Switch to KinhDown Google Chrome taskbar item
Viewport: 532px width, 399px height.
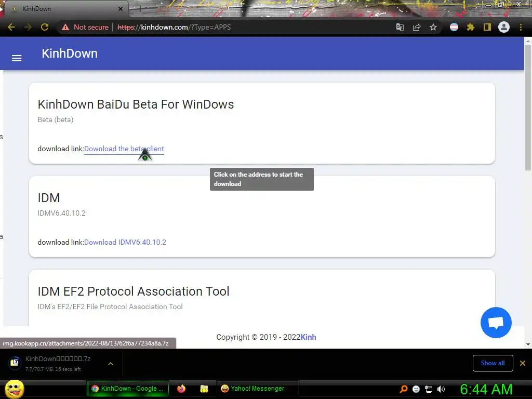point(128,389)
